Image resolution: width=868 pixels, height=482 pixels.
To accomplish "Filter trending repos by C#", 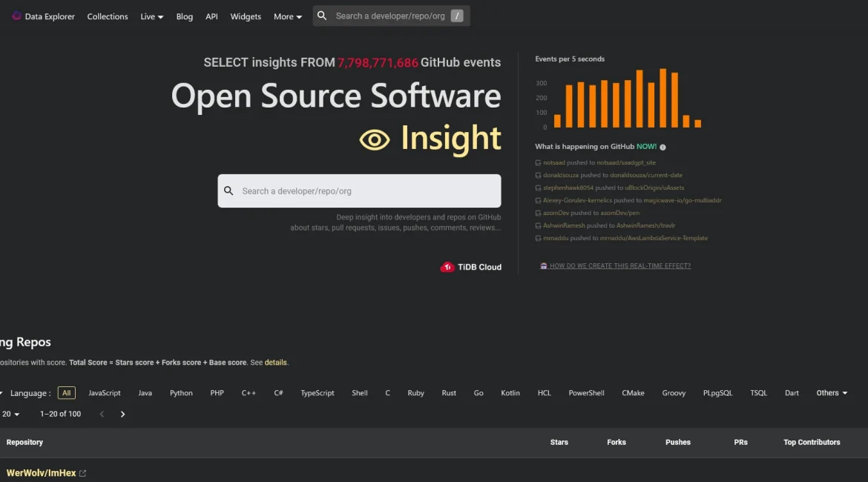I will click(278, 393).
